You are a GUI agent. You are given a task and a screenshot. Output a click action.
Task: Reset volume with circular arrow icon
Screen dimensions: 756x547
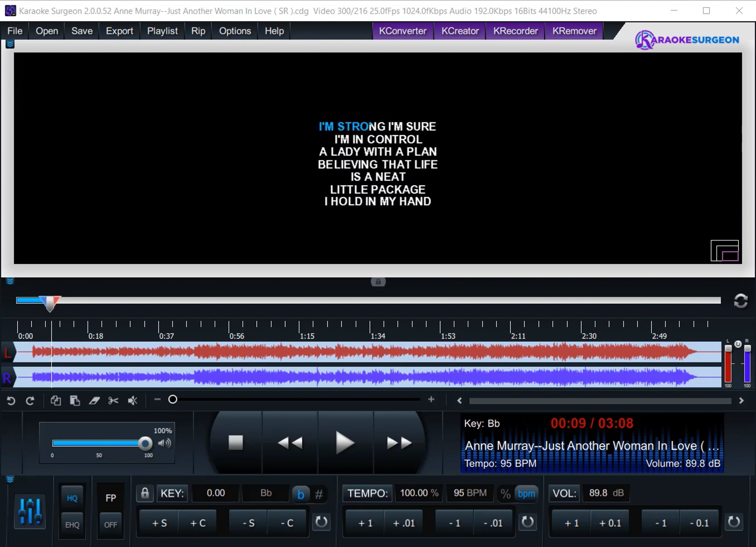(x=734, y=522)
